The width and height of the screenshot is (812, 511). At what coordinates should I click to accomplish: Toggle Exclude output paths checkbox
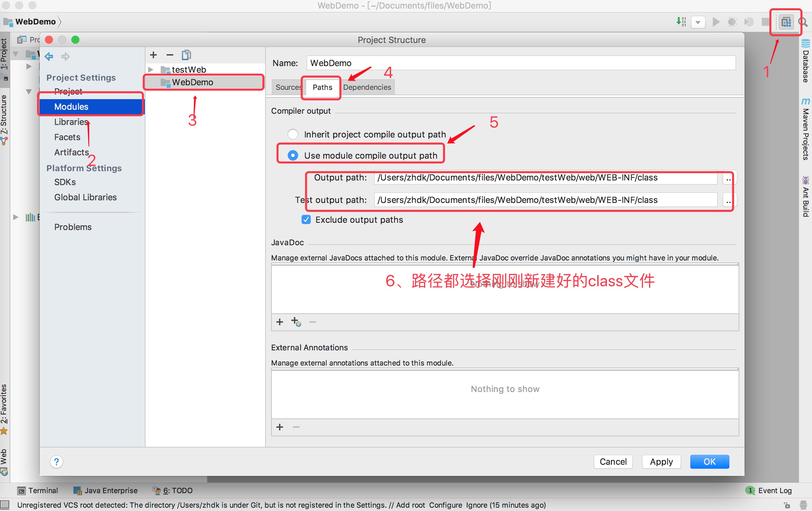306,219
